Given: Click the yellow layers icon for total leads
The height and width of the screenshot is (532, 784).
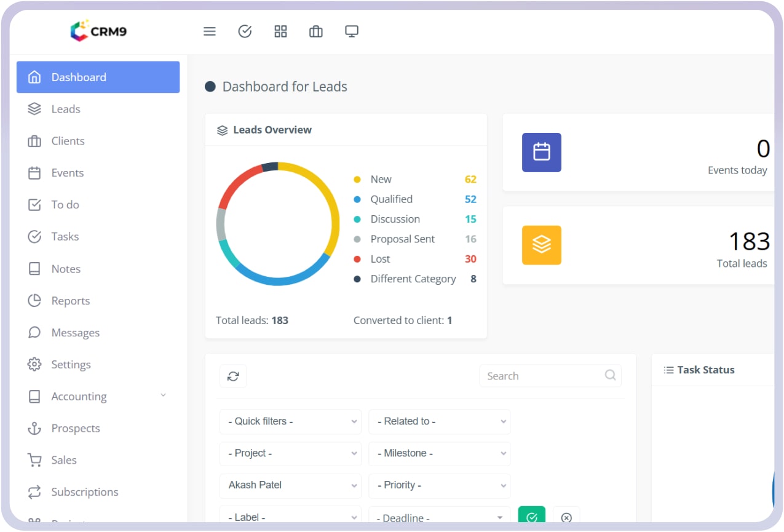Looking at the screenshot, I should pos(541,245).
